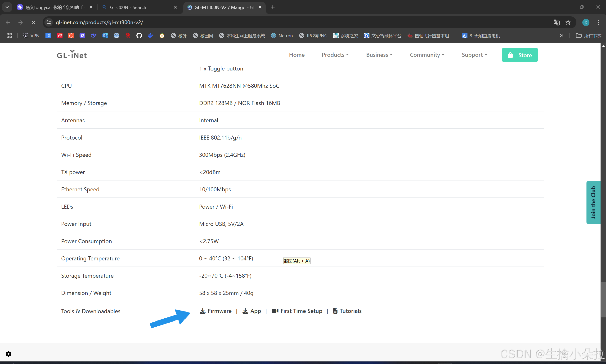Screen dimensions: 606x364
Task: Click the green Store button
Action: click(520, 55)
